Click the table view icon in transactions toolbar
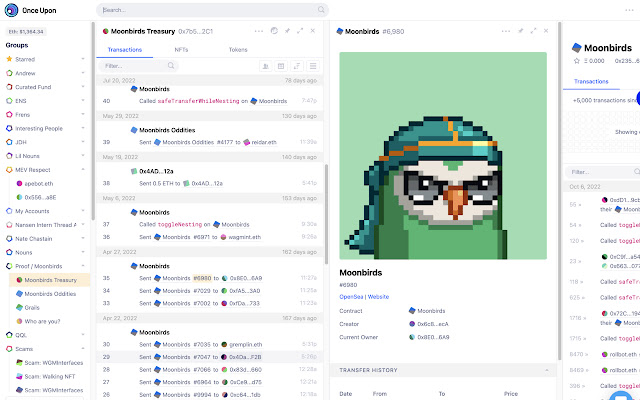Screen dimensions: 640x400 [281, 66]
